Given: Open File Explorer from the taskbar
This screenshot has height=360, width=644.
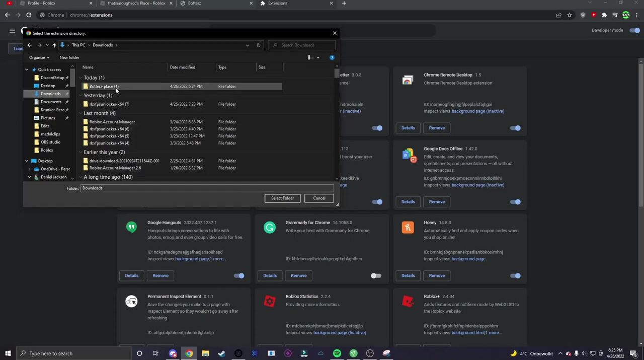Looking at the screenshot, I should pos(205,353).
